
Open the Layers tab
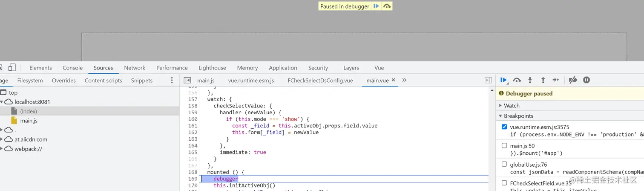351,68
